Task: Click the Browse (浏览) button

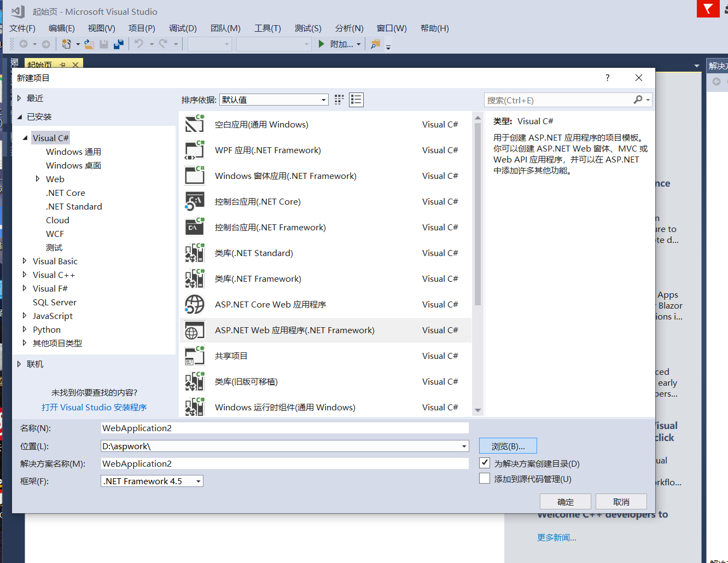Action: [508, 446]
